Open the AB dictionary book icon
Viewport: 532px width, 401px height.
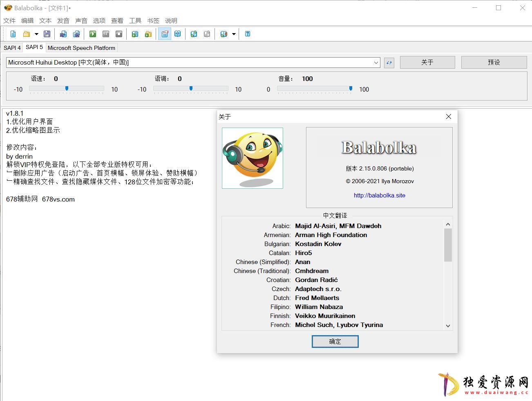click(178, 34)
